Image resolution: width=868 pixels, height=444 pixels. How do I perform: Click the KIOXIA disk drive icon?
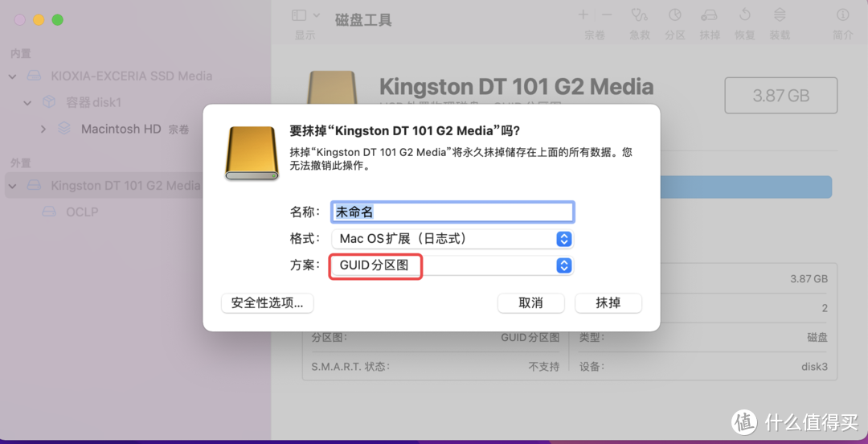(x=35, y=76)
